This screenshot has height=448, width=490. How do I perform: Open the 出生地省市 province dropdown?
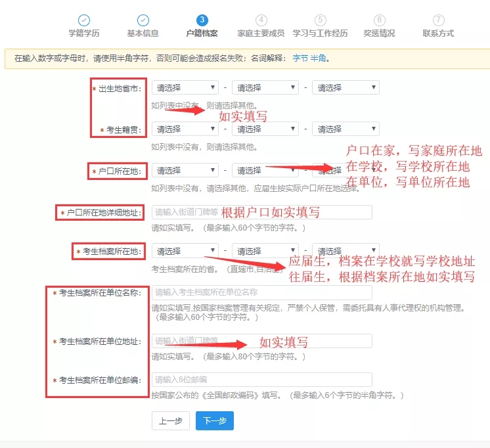tap(185, 87)
